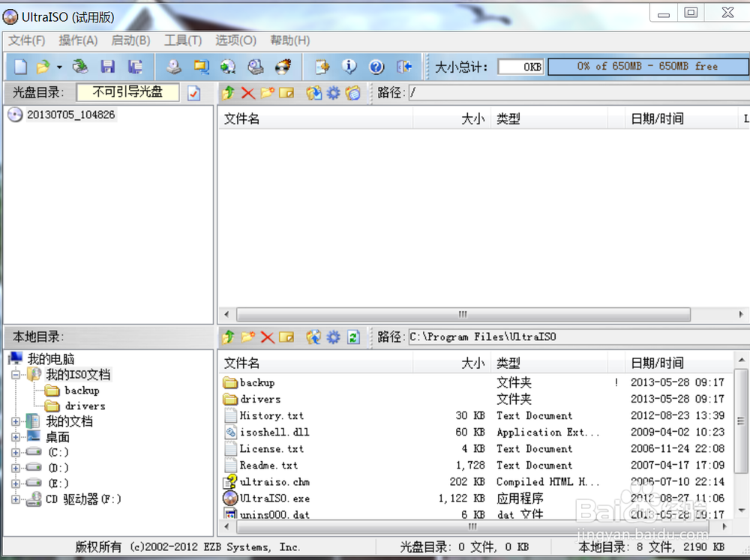This screenshot has height=560, width=750.
Task: Click the Add files toolbar icon
Action: point(322,67)
